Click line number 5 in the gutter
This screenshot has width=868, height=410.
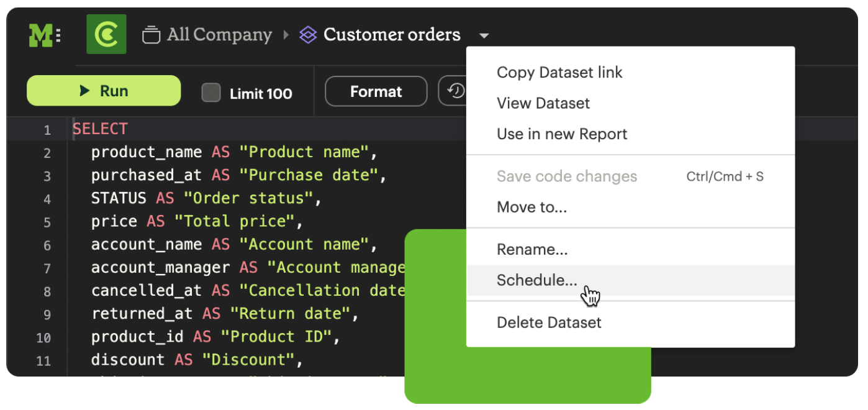tap(47, 222)
